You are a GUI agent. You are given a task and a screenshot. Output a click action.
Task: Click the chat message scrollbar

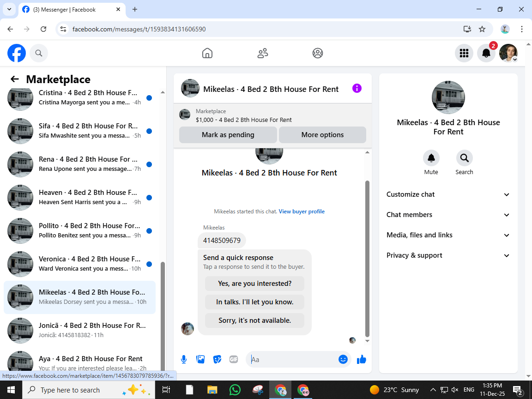tap(367, 259)
